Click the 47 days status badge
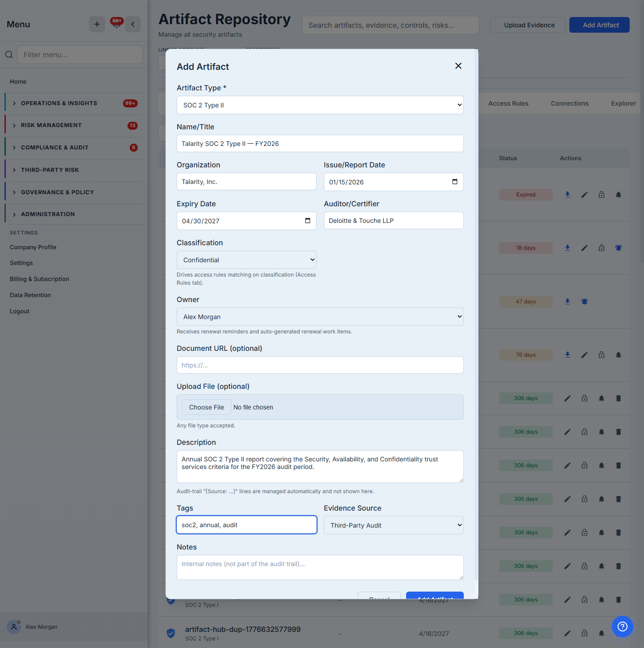The width and height of the screenshot is (644, 648). [526, 302]
